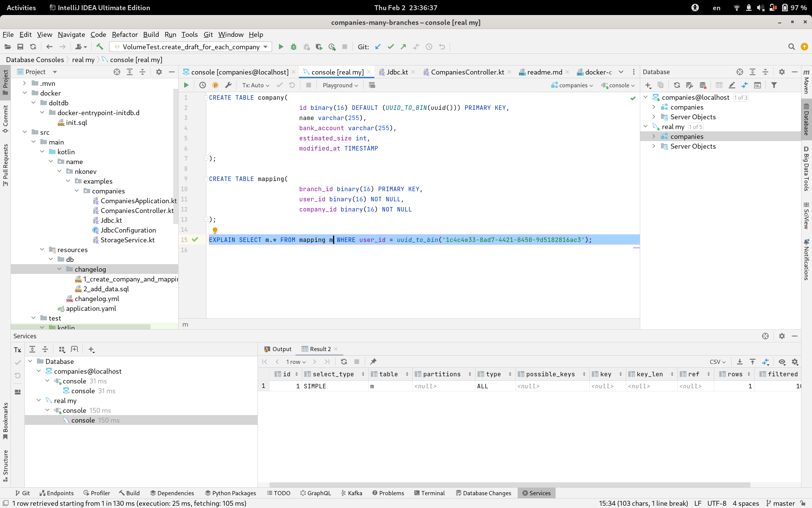Commit the transaction with the checkmark icon
812x508 pixels.
[x=279, y=85]
